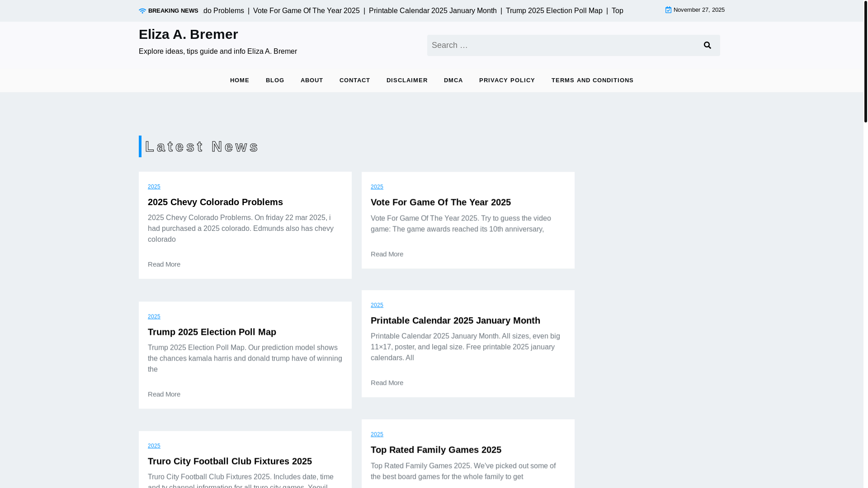Open the BLOG menu item
The image size is (868, 488).
(275, 80)
